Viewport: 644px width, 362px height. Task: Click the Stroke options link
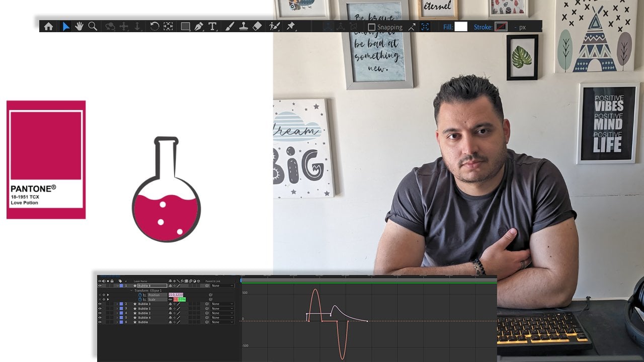click(x=482, y=27)
